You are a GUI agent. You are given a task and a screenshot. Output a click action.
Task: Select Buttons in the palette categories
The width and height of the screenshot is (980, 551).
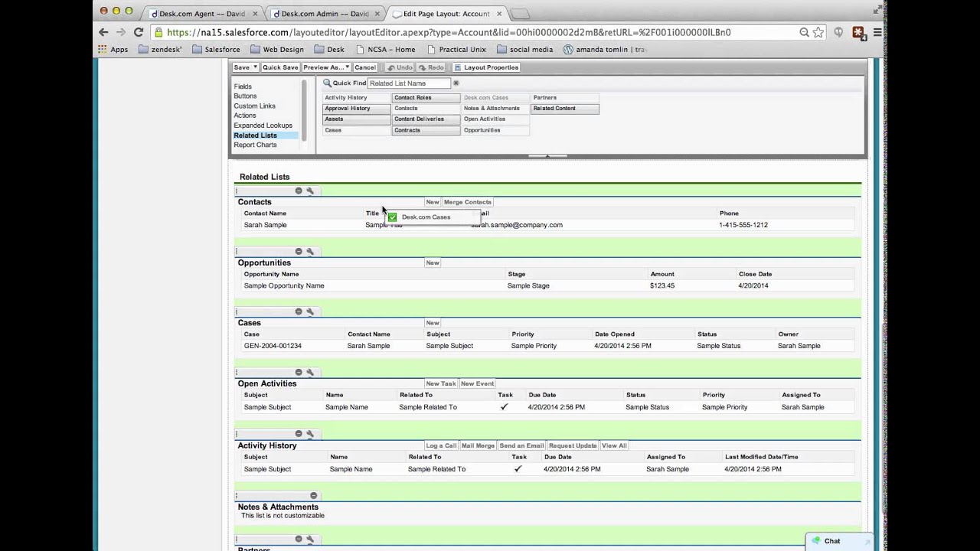245,96
